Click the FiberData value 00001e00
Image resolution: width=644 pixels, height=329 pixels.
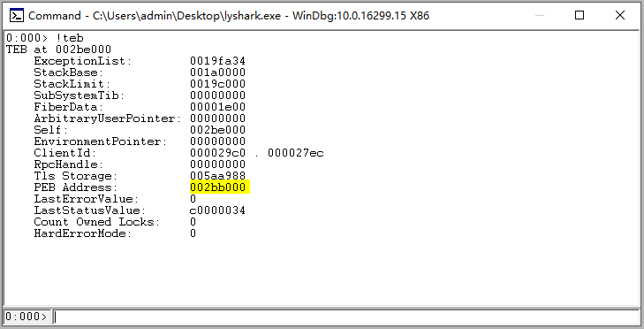[x=217, y=107]
